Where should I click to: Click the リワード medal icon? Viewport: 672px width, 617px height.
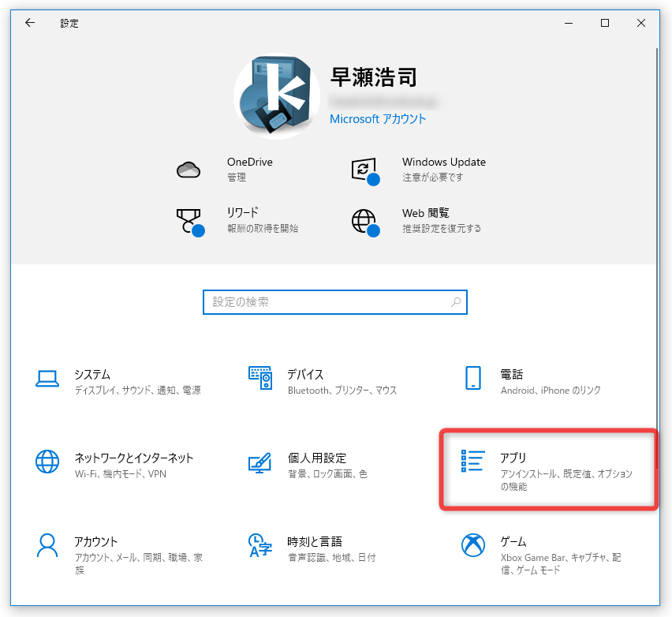(x=190, y=222)
